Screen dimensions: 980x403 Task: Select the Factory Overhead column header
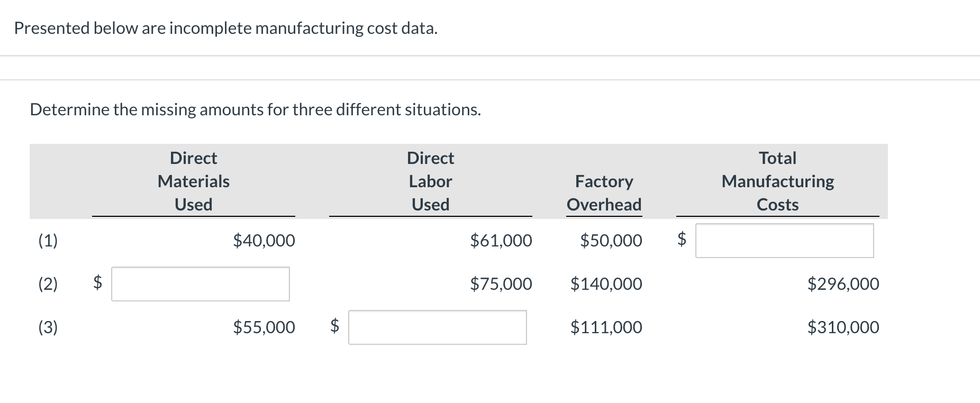pos(604,193)
